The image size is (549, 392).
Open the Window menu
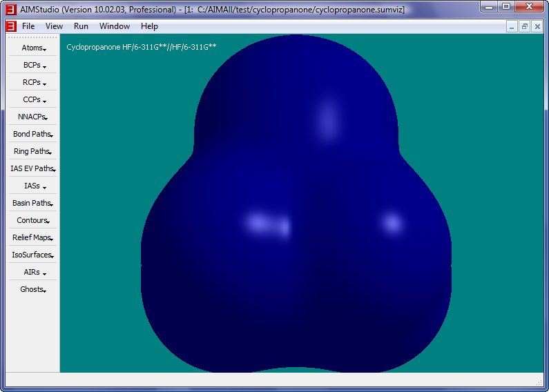114,26
